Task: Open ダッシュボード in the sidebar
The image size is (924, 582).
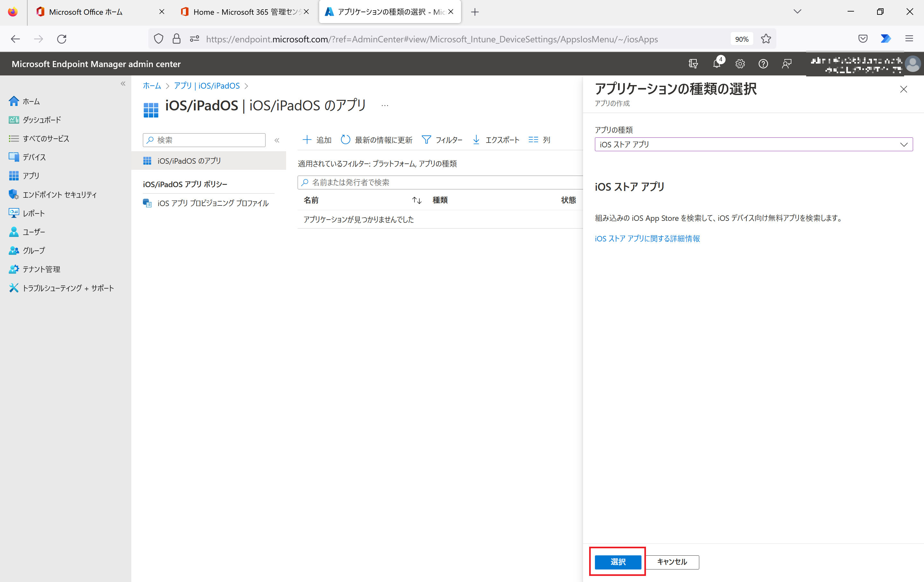Action: pos(35,120)
